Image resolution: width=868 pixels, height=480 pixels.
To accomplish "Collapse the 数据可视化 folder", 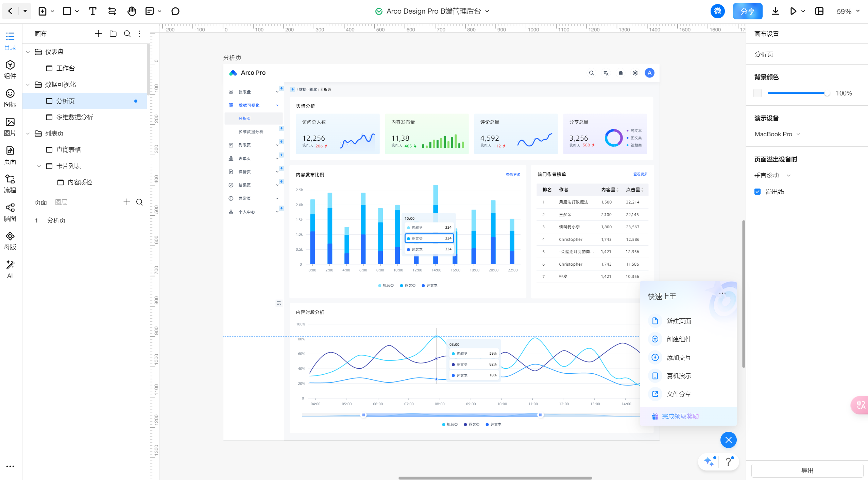I will tap(28, 85).
